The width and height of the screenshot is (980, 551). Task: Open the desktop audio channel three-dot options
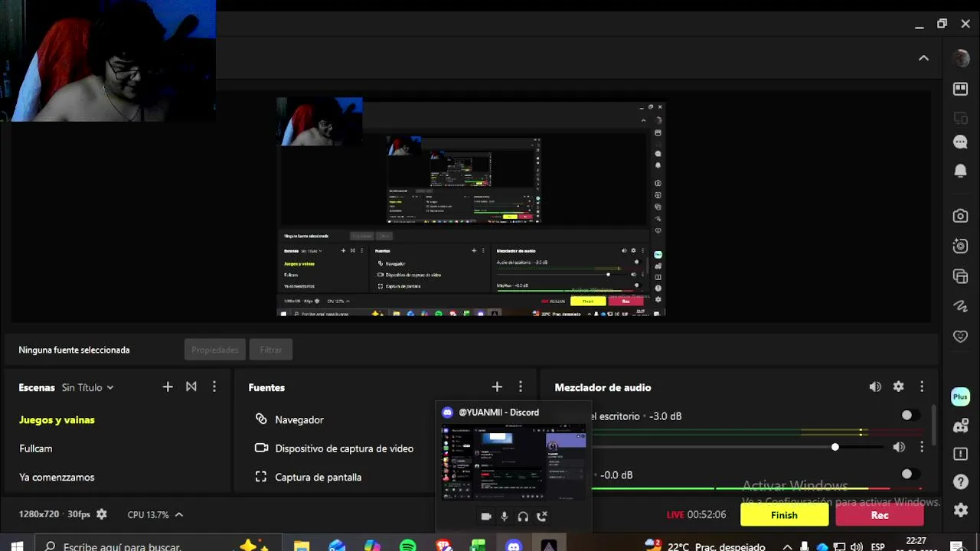click(922, 447)
